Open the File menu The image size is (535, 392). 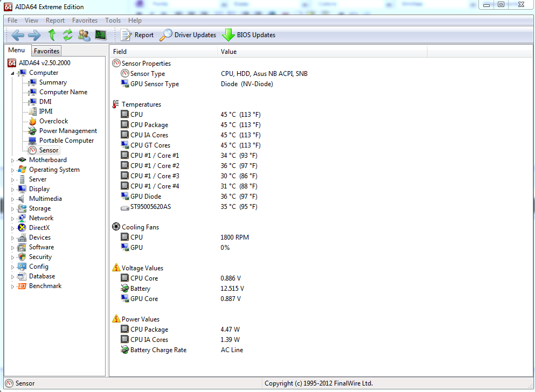[x=12, y=20]
